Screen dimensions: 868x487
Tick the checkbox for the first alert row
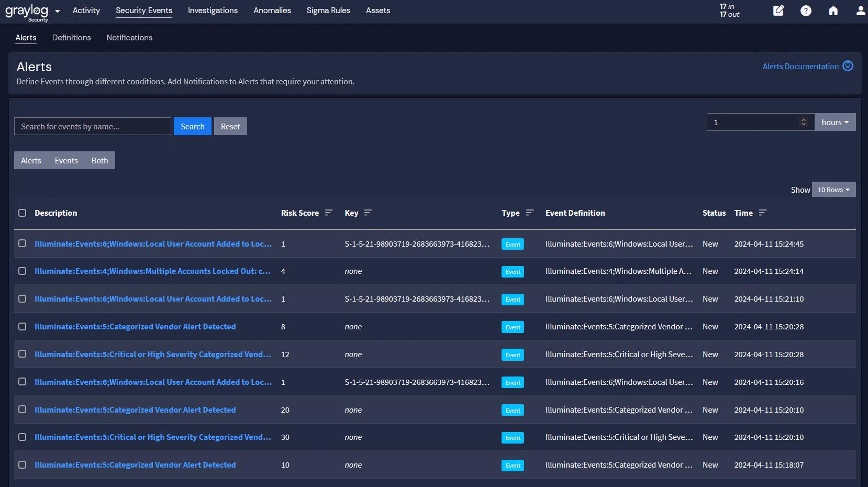click(x=22, y=243)
